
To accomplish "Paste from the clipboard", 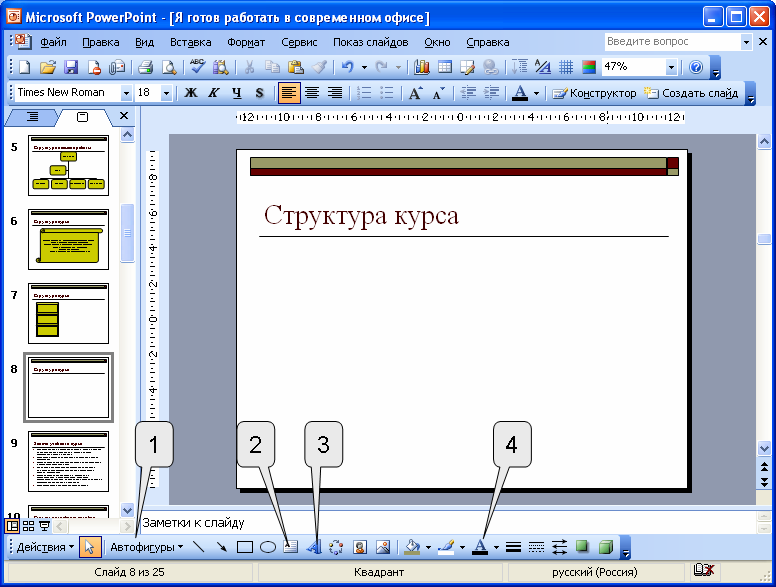I will (295, 67).
